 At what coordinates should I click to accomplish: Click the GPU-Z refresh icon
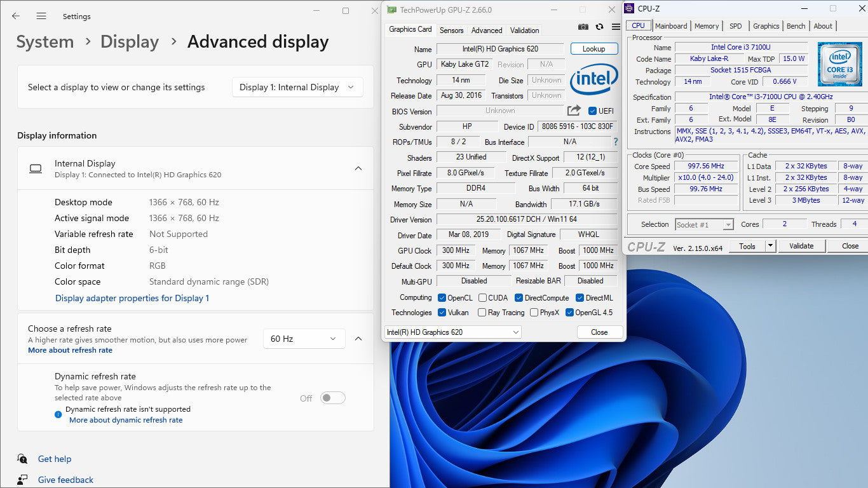599,27
